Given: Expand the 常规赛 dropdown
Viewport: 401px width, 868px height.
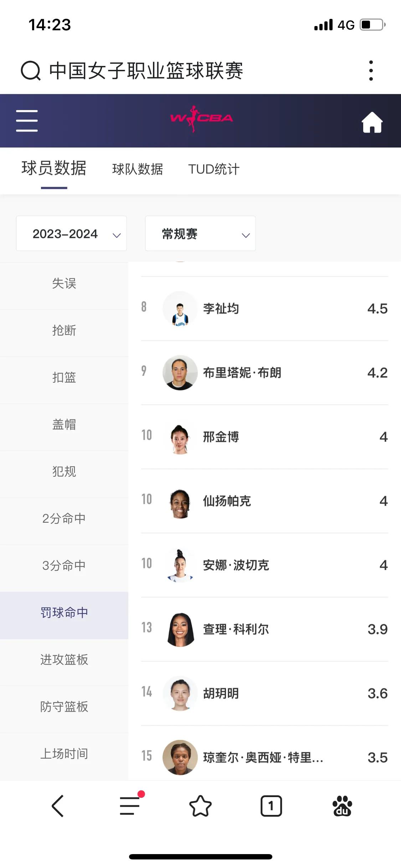Looking at the screenshot, I should pos(200,233).
